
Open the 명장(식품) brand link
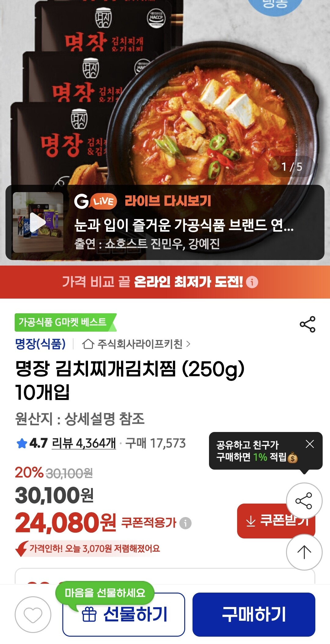click(40, 344)
